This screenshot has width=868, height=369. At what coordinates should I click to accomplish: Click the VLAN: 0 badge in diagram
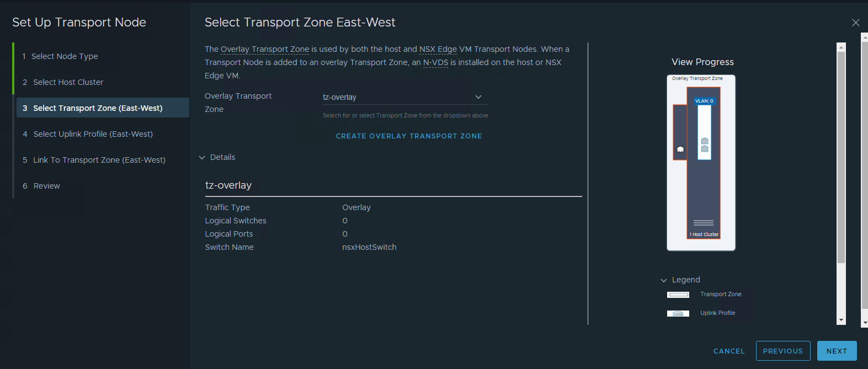click(x=704, y=101)
